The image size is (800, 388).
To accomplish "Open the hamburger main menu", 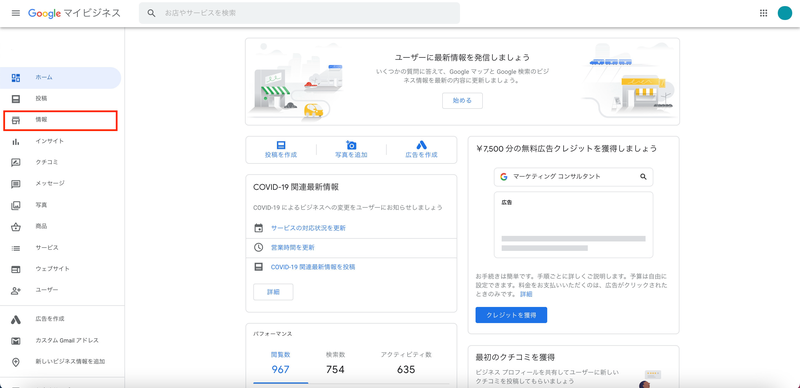I will pos(16,13).
